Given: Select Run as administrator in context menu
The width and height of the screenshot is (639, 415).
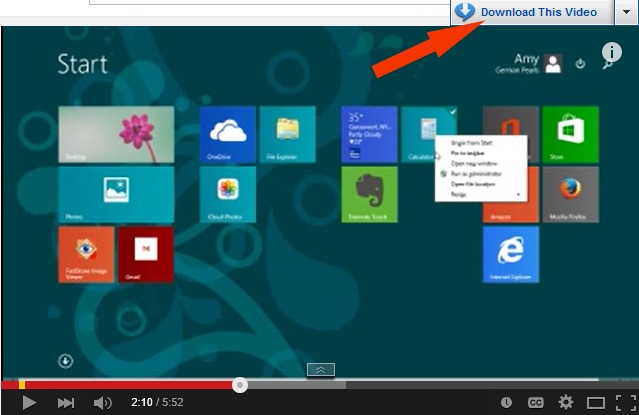Looking at the screenshot, I should tap(474, 173).
